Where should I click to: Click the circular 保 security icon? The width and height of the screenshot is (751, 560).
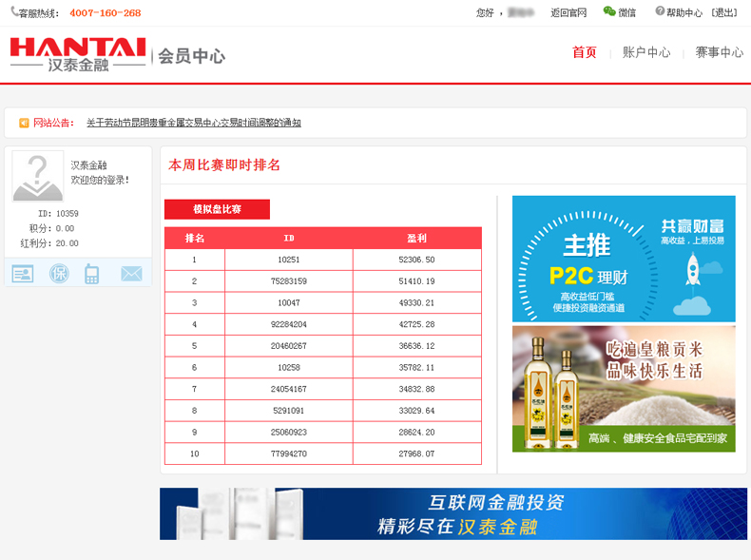pos(59,274)
